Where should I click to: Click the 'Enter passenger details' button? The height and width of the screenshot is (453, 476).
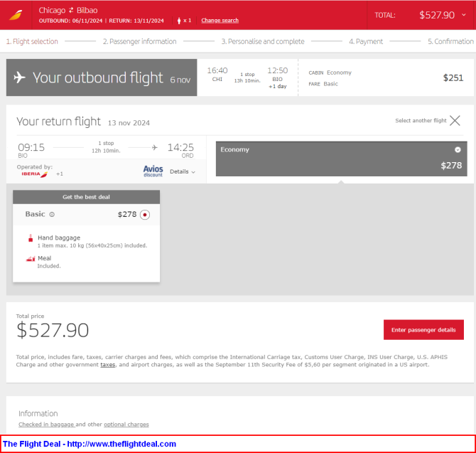click(423, 330)
